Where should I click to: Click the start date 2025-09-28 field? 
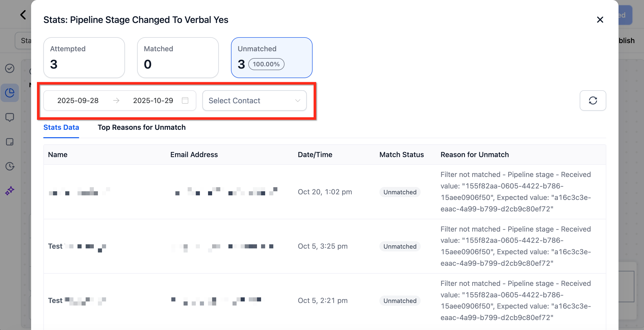click(78, 100)
